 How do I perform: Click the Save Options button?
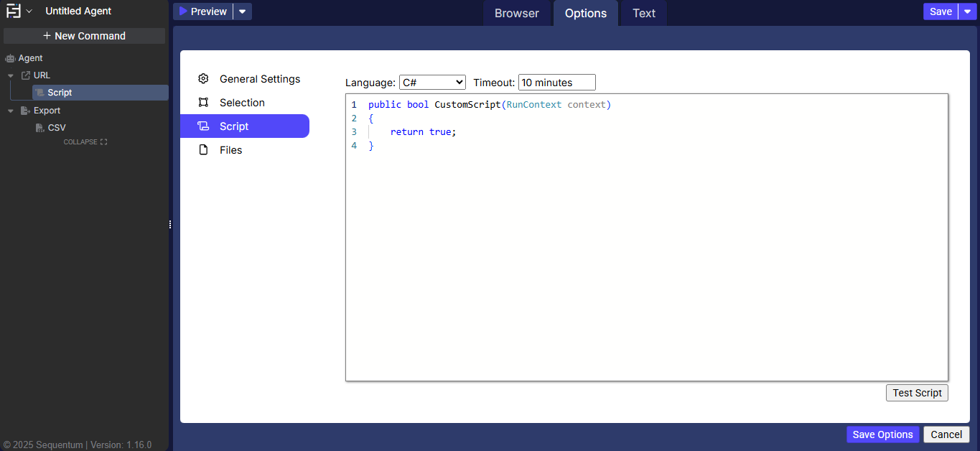point(882,434)
